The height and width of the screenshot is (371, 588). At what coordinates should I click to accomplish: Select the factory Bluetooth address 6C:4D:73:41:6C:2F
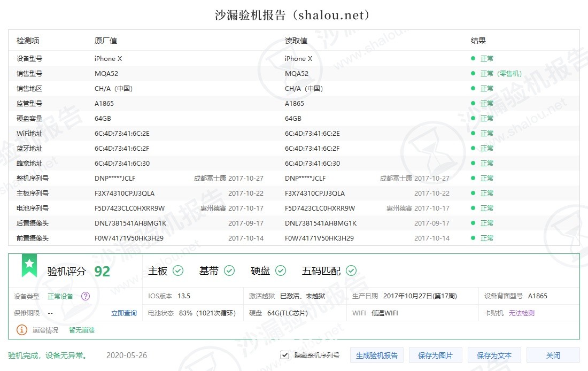122,148
